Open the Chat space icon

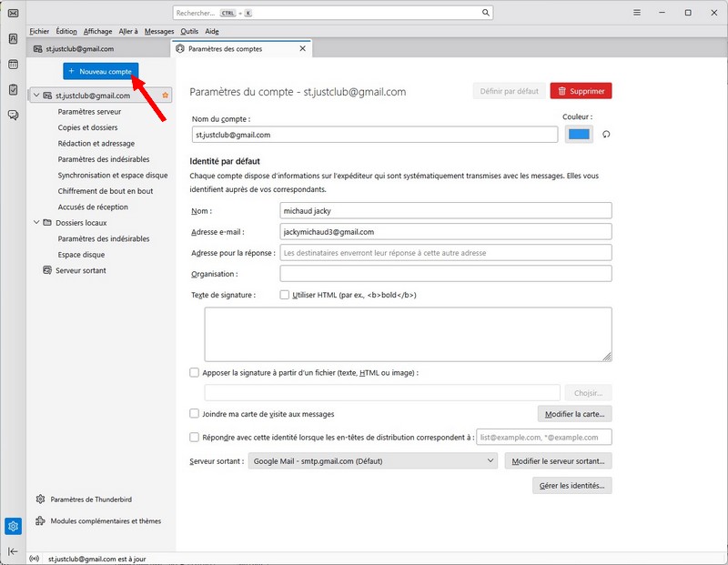tap(13, 115)
